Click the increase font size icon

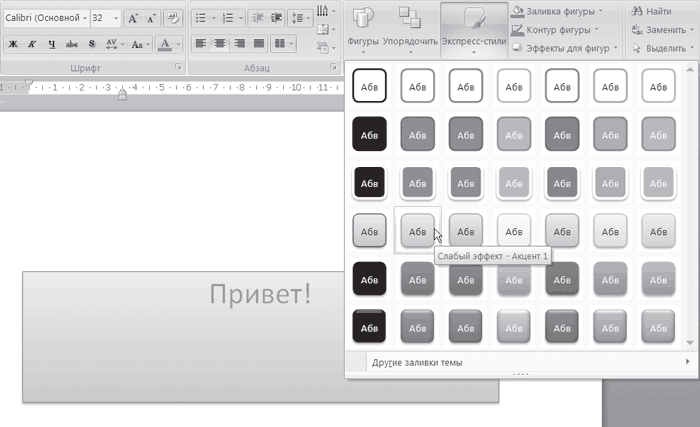click(x=133, y=19)
